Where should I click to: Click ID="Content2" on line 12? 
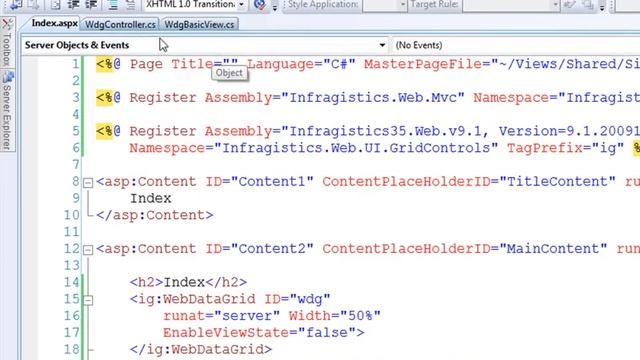pyautogui.click(x=259, y=249)
